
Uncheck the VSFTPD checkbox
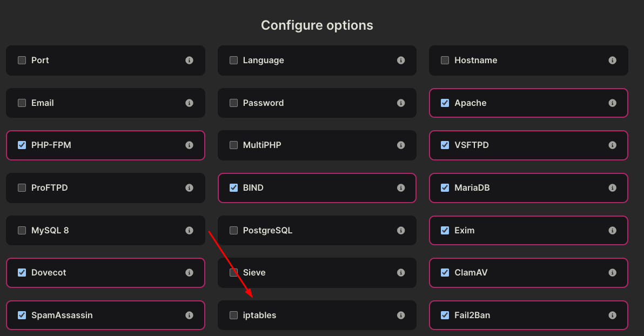pyautogui.click(x=445, y=145)
